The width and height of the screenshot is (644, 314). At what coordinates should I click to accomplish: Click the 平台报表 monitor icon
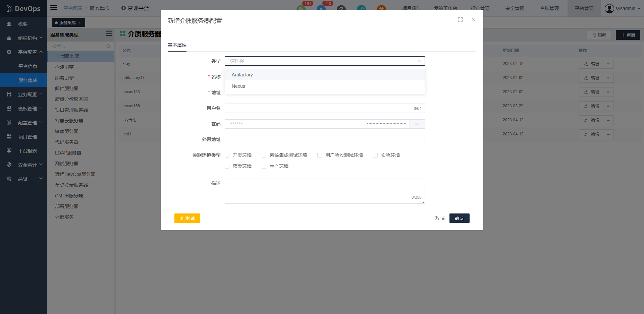[x=9, y=151]
